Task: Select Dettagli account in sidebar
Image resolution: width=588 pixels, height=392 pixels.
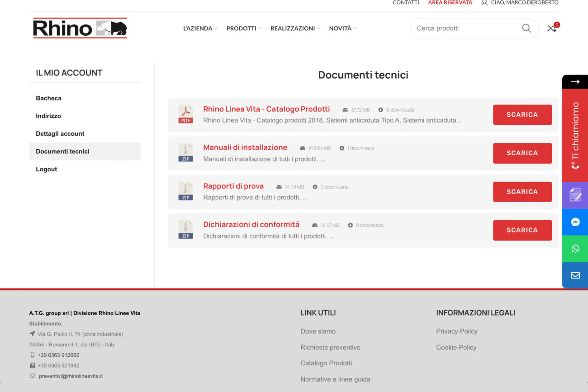Action: [60, 134]
